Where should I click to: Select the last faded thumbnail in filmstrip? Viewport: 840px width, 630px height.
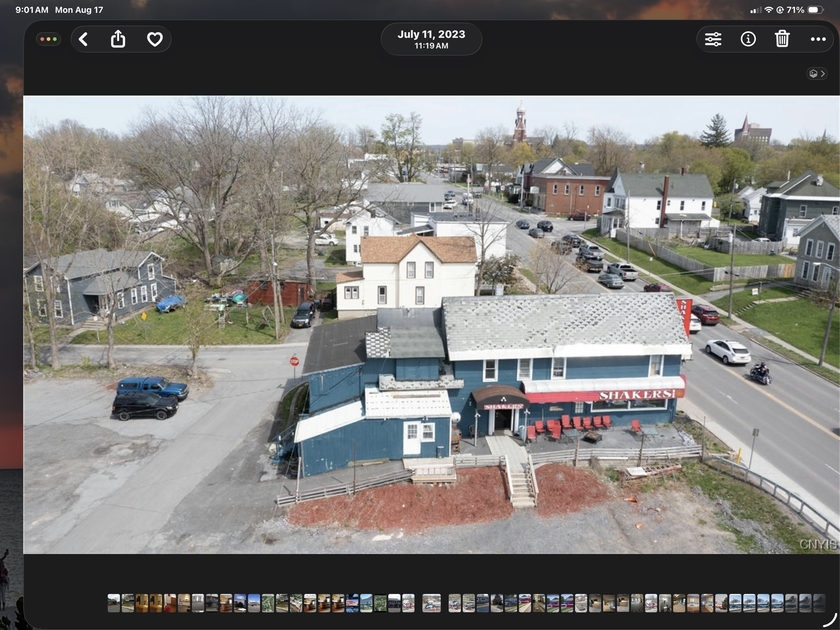(820, 603)
